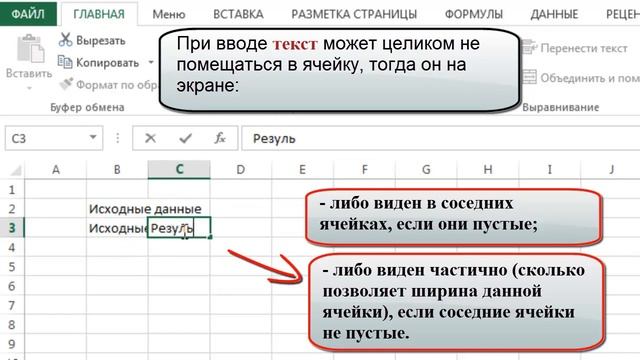Viewport: 640px width, 360px height.
Task: Open the Меню tab
Action: [x=169, y=14]
